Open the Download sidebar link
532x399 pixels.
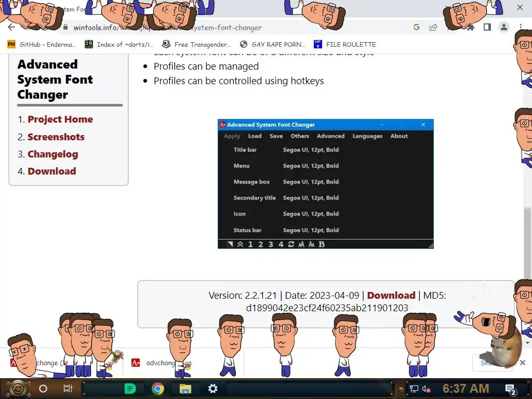coord(52,171)
